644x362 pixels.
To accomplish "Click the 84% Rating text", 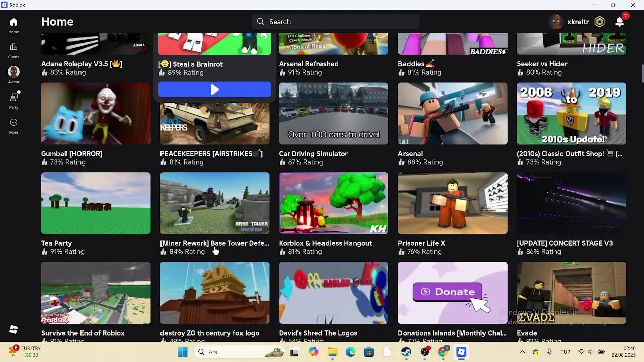I will pyautogui.click(x=187, y=252).
